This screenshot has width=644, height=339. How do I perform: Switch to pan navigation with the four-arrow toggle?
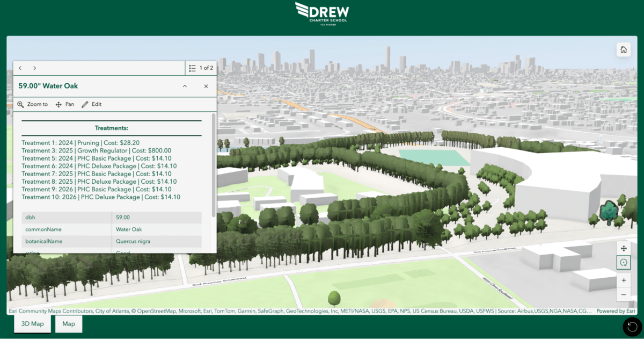tap(624, 248)
